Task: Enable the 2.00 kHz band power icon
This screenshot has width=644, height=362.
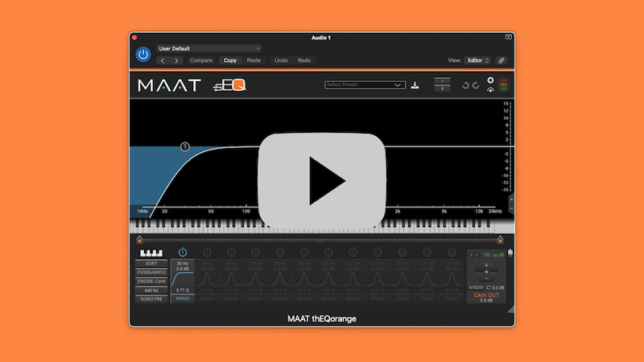Action: pyautogui.click(x=378, y=252)
